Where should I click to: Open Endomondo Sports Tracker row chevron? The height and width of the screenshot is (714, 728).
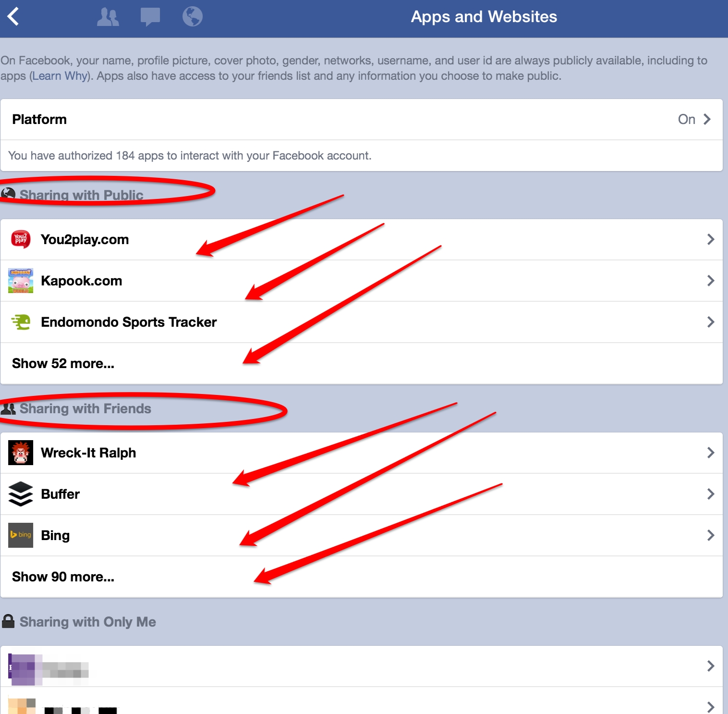click(x=711, y=322)
